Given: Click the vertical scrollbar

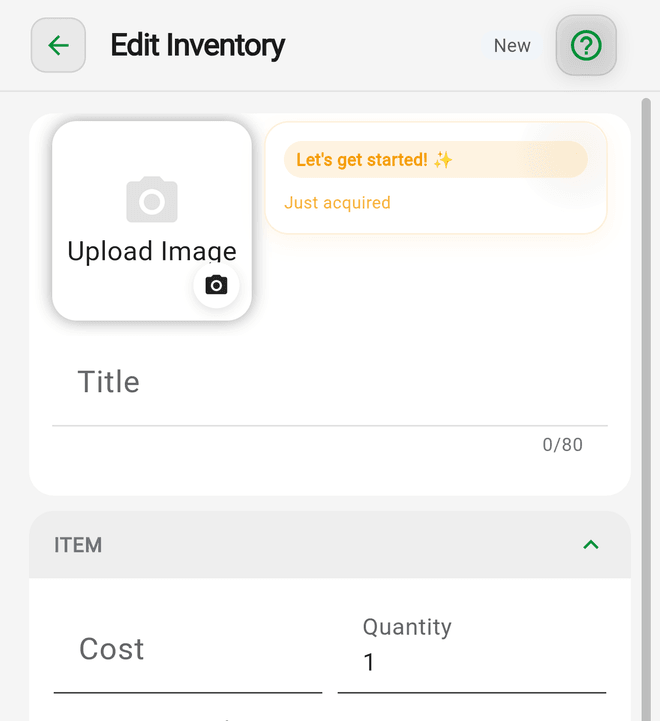Looking at the screenshot, I should pos(646,409).
